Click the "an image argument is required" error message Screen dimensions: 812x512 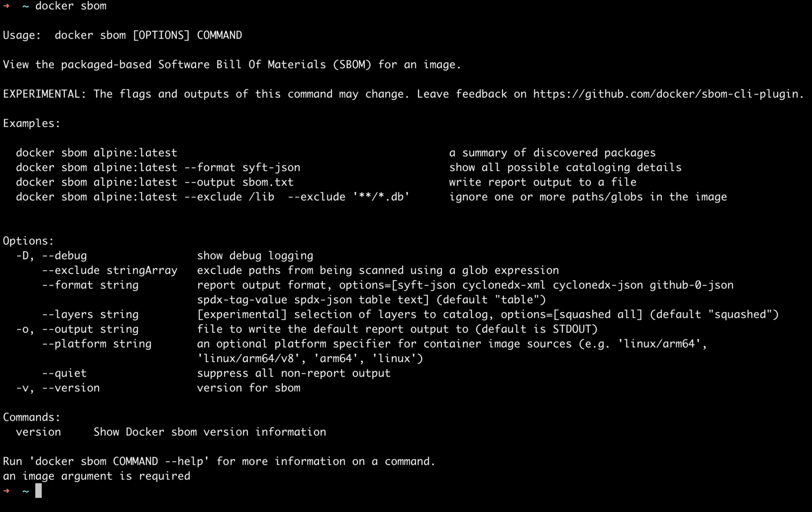coord(96,476)
